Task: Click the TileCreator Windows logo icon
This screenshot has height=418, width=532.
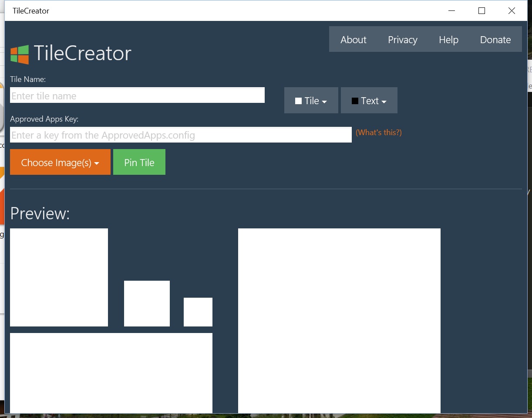Action: tap(20, 54)
